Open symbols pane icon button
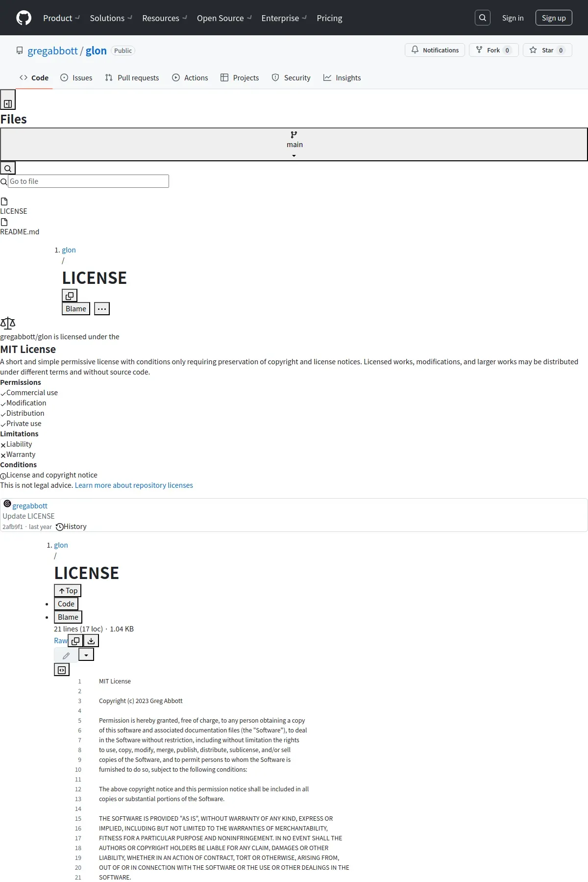 click(62, 670)
